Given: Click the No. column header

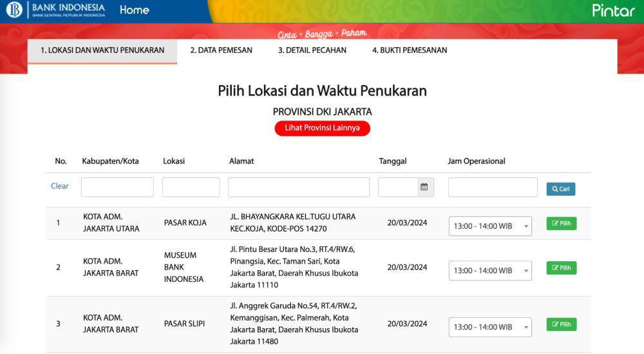Looking at the screenshot, I should (x=61, y=161).
